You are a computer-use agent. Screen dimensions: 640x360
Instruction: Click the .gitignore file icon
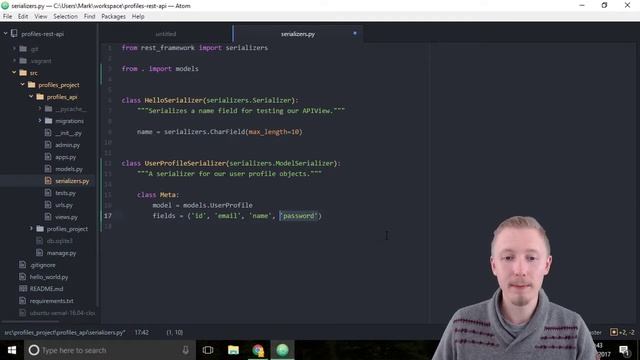click(x=22, y=264)
